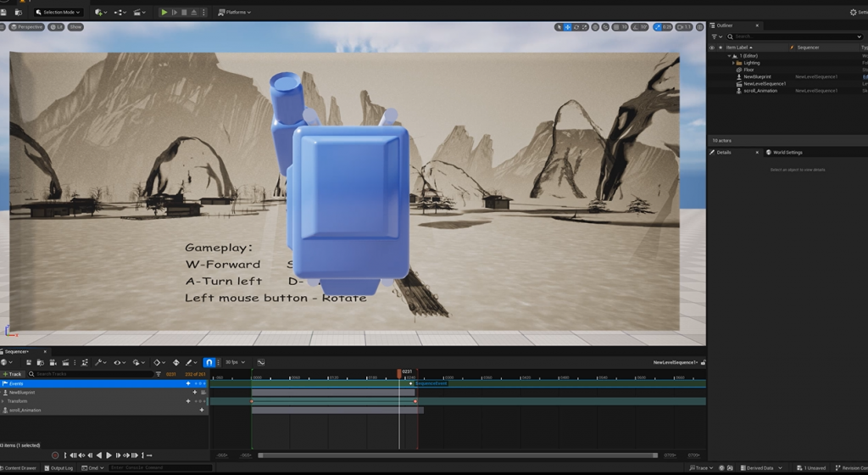This screenshot has width=868, height=475.
Task: Toggle viewport rotation snapping
Action: click(x=636, y=26)
